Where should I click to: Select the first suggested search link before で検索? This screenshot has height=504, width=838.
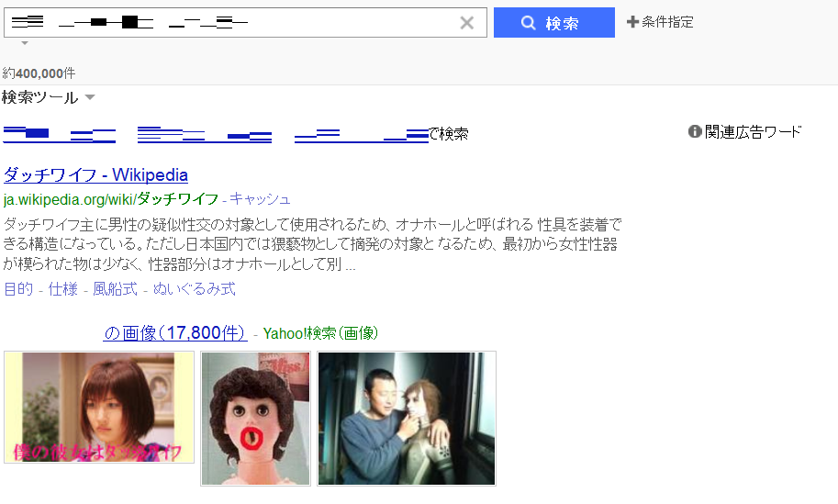(x=60, y=134)
